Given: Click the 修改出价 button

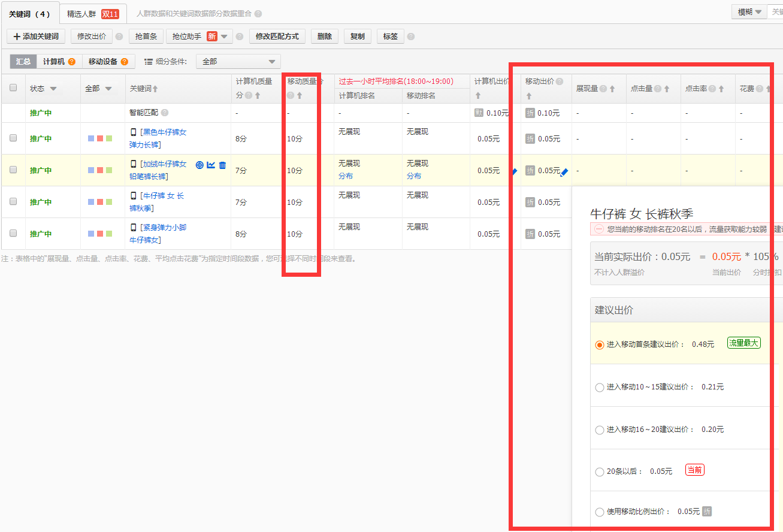Looking at the screenshot, I should click(92, 37).
